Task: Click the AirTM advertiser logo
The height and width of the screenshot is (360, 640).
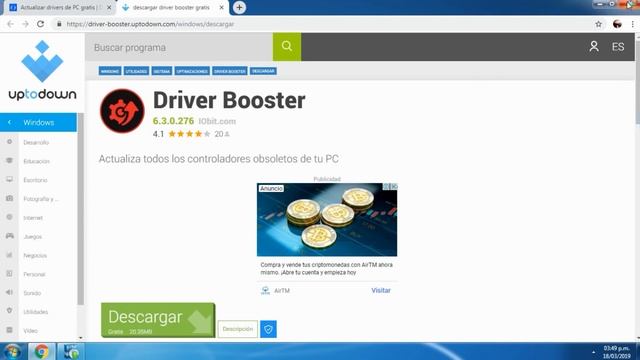Action: coord(265,290)
